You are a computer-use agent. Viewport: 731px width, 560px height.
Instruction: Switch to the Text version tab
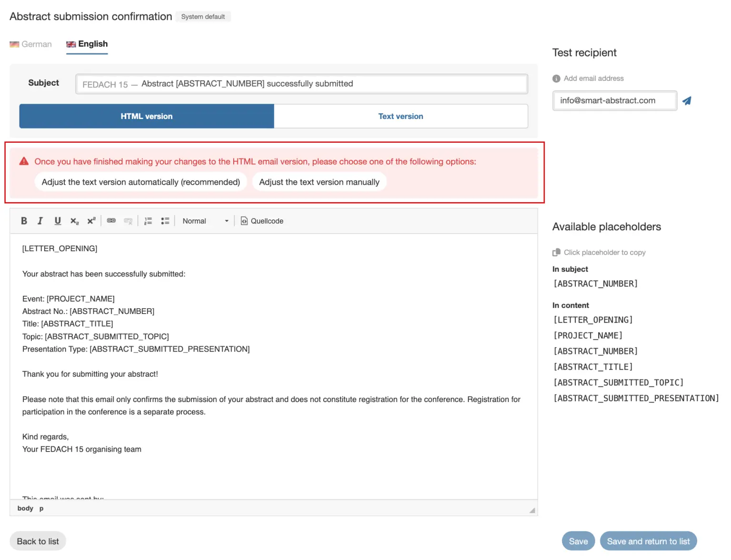pos(401,116)
